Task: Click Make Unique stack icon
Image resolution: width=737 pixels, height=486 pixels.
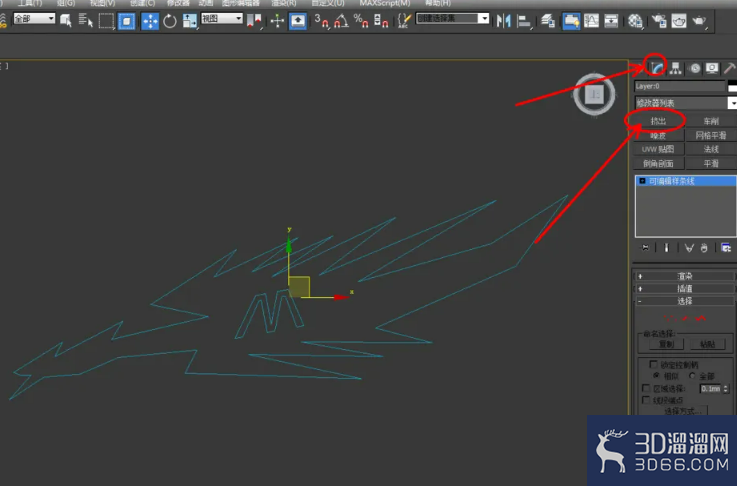Action: tap(689, 248)
